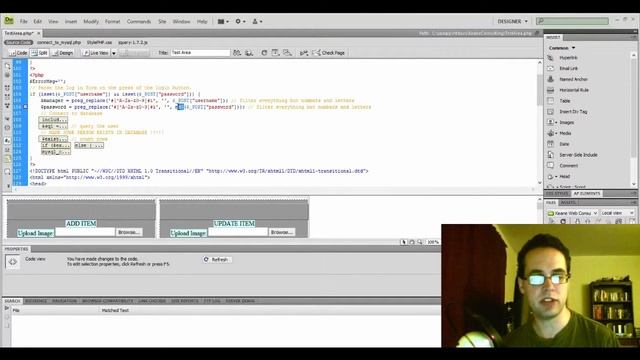640x360 pixels.
Task: Click upload file field under ADD ITEM
Action: point(85,232)
